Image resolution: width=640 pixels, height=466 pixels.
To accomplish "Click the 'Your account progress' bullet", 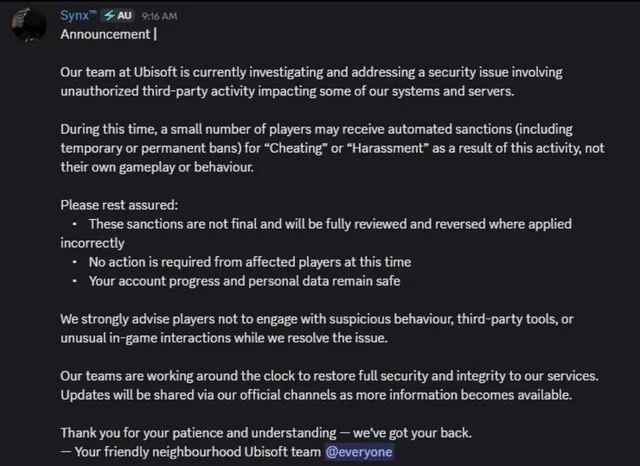I will click(x=245, y=281).
